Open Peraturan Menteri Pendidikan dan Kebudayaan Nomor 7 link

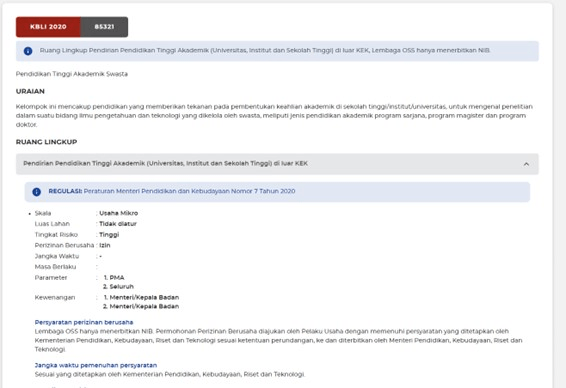click(x=190, y=191)
